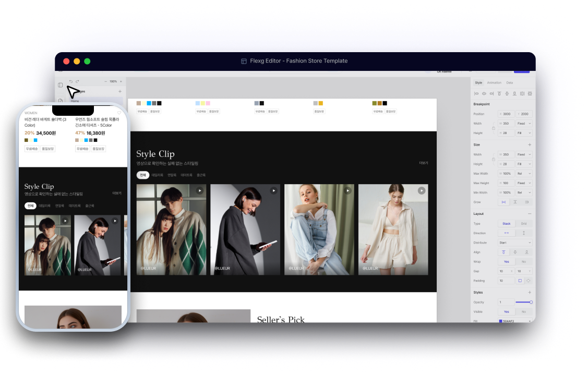Open individual Padding sides icon
The width and height of the screenshot is (588, 375).
(x=528, y=281)
